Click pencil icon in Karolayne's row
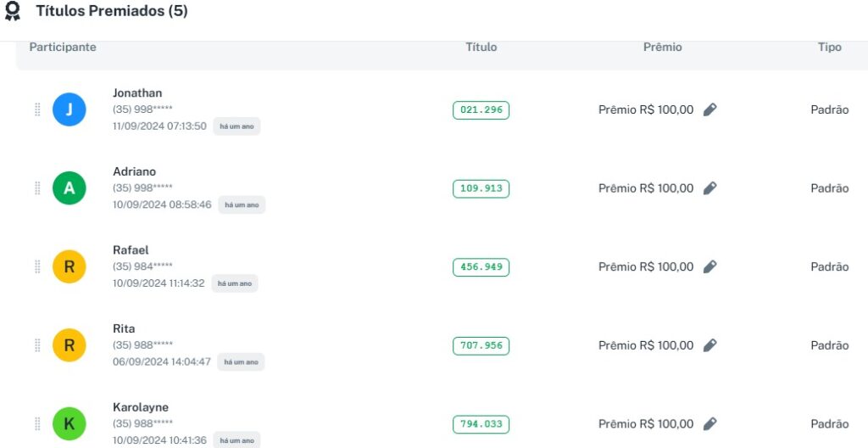 point(710,423)
